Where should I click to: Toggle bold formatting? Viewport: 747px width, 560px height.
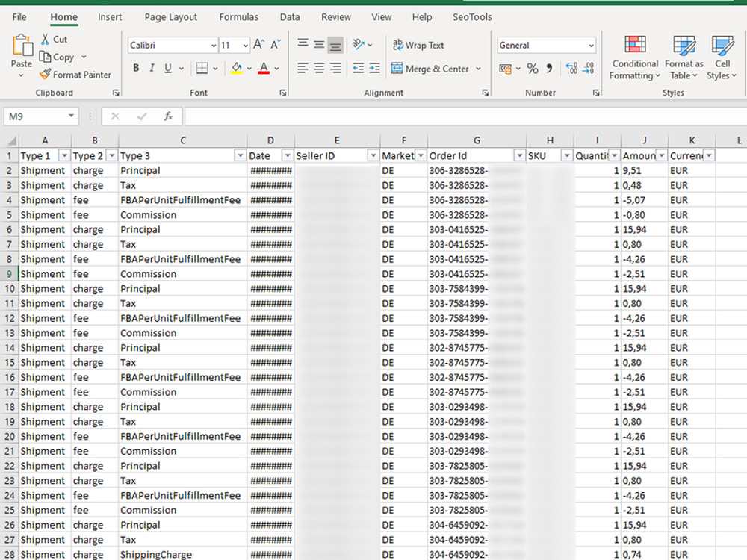point(136,68)
